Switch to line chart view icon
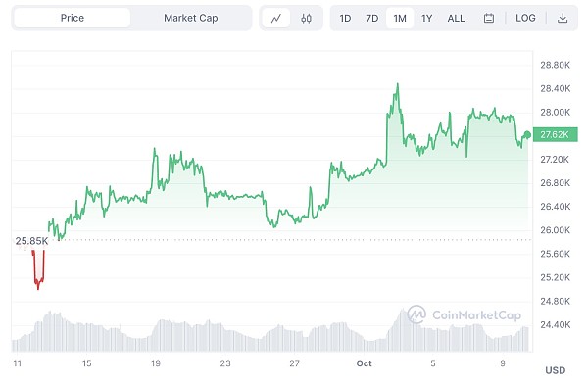Viewport: 588px width, 387px height. pos(276,18)
